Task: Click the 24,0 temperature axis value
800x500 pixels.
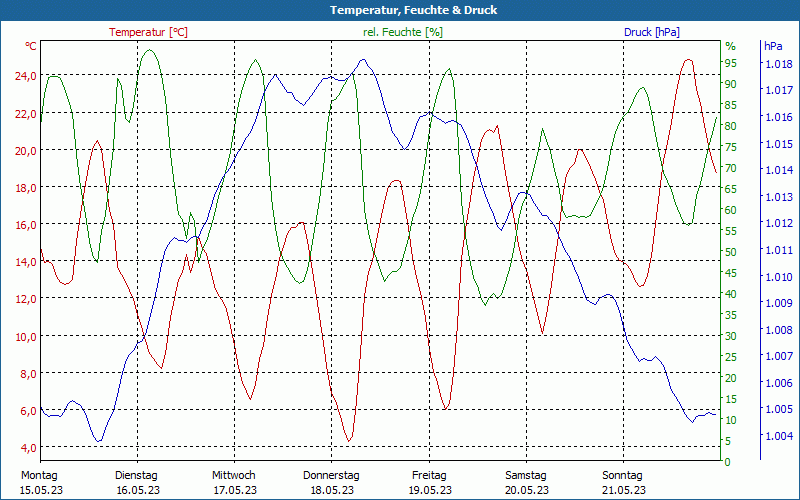Action: pos(26,76)
